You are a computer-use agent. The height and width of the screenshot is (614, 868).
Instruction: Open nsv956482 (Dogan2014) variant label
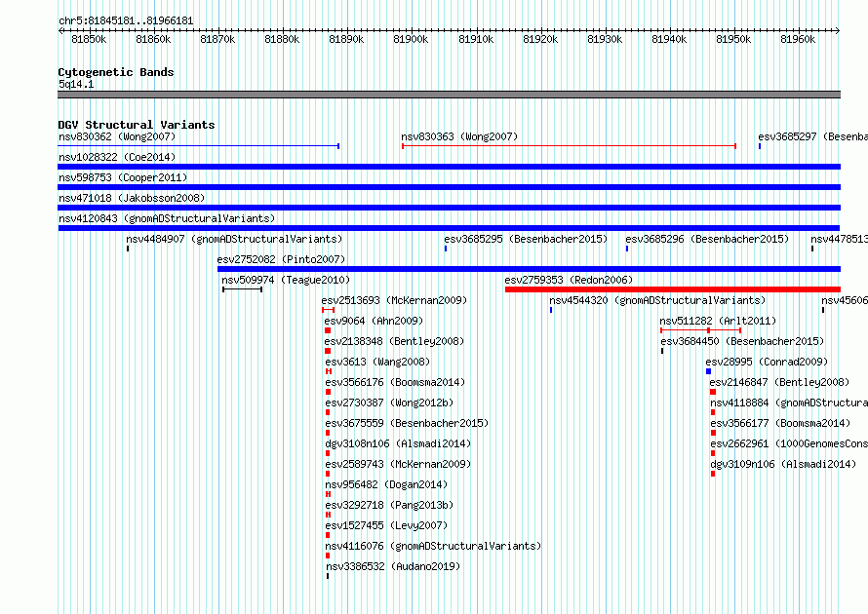pyautogui.click(x=386, y=484)
